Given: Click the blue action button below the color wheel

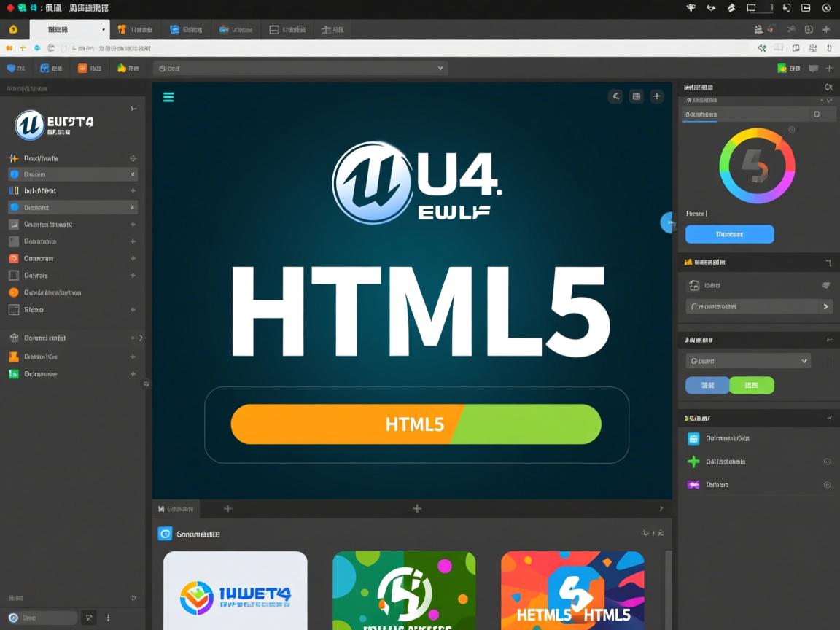Looking at the screenshot, I should tap(729, 234).
